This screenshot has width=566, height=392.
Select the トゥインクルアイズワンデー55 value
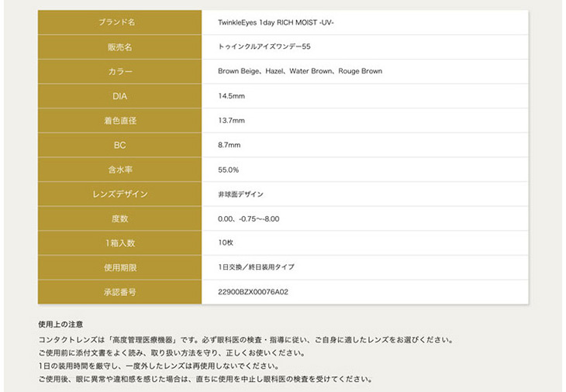click(264, 46)
